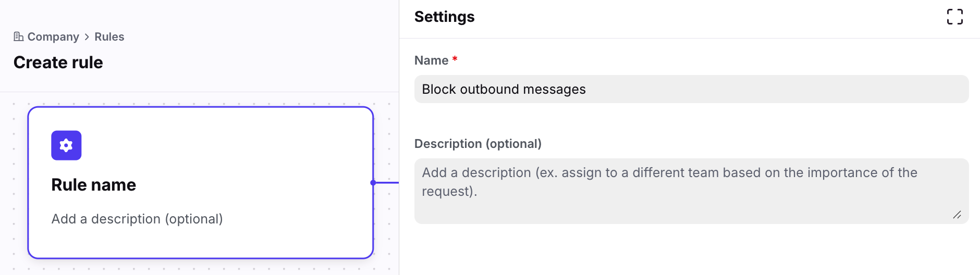
Task: Click the empty dotted canvas below the card
Action: pos(201,268)
